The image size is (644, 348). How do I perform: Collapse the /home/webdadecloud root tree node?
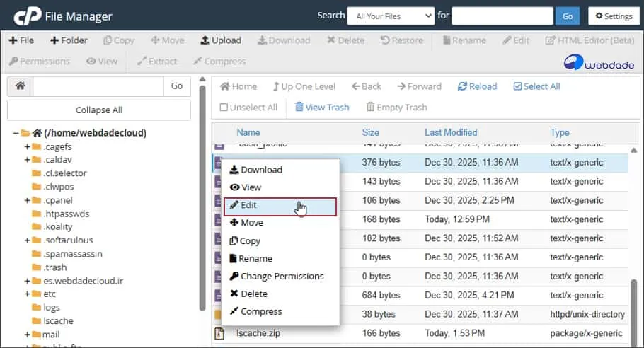pos(15,133)
